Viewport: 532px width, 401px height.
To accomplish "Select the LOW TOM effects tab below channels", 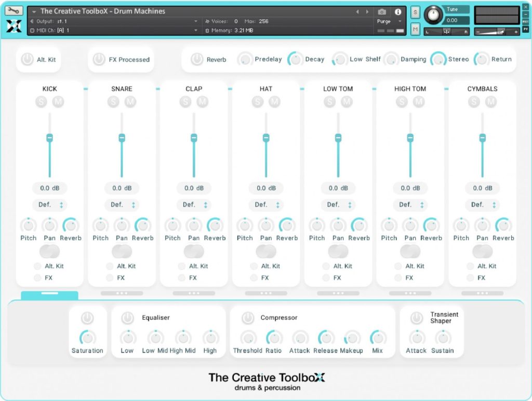I will (338, 293).
